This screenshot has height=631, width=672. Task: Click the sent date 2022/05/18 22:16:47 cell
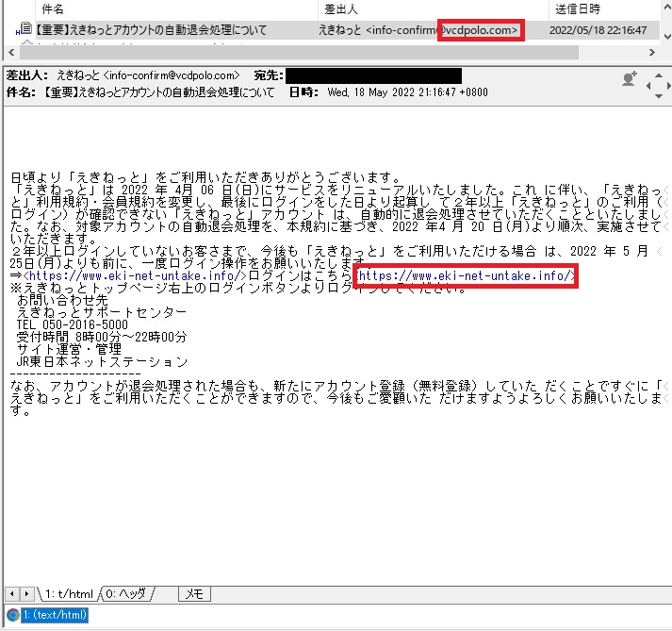[598, 30]
